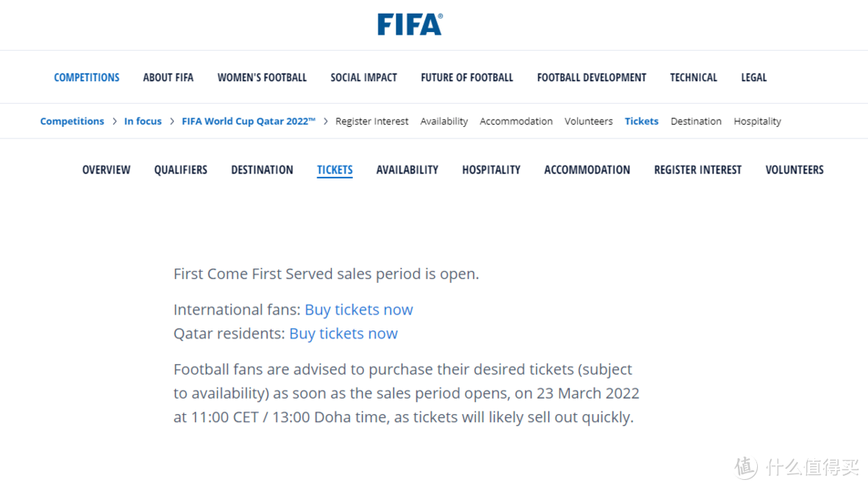Select FUTURE OF FOOTBALL menu
The width and height of the screenshot is (868, 488).
(467, 78)
